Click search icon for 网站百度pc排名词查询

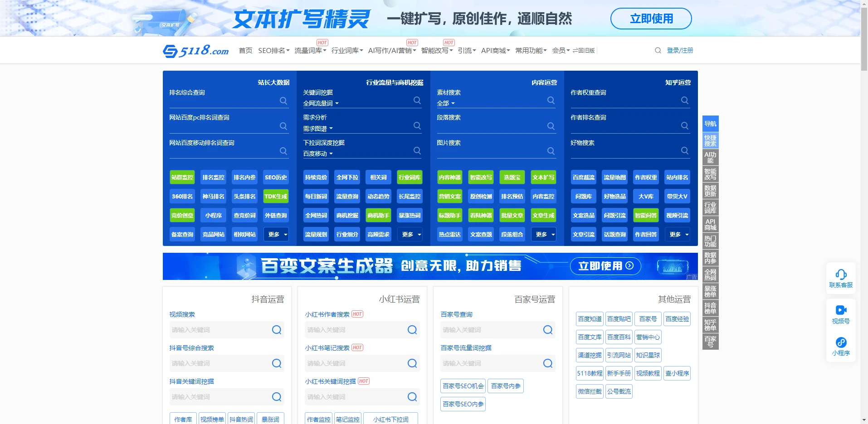pos(283,126)
